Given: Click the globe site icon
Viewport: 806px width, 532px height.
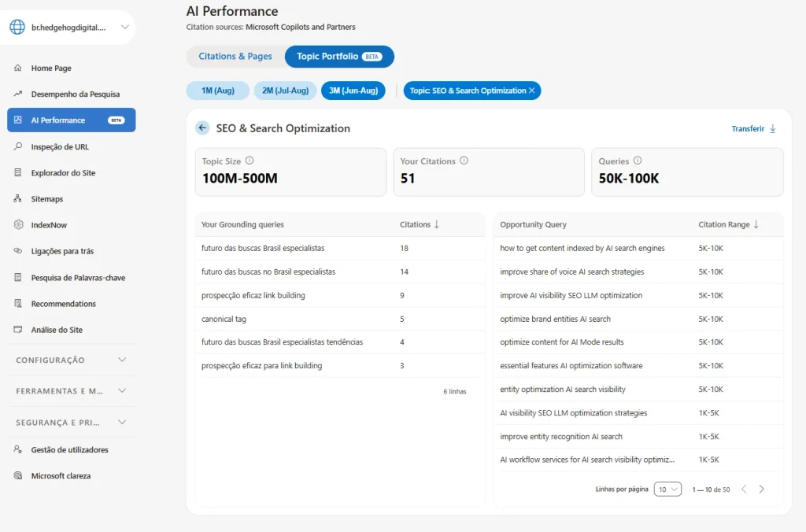Looking at the screenshot, I should (17, 27).
